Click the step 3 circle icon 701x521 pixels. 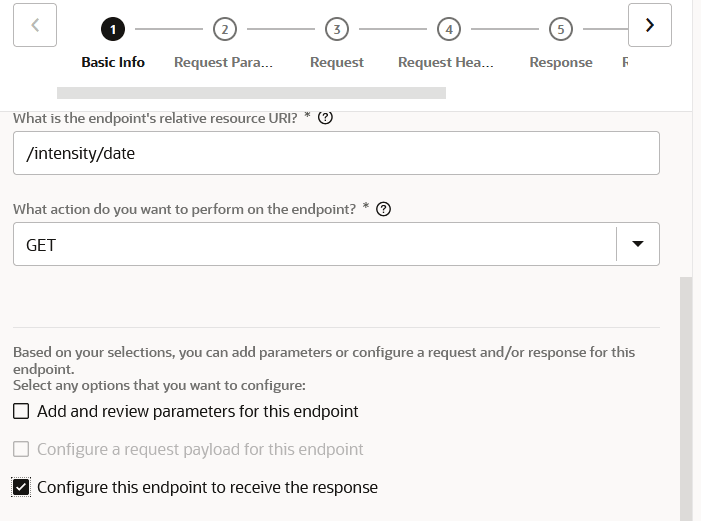click(x=337, y=30)
